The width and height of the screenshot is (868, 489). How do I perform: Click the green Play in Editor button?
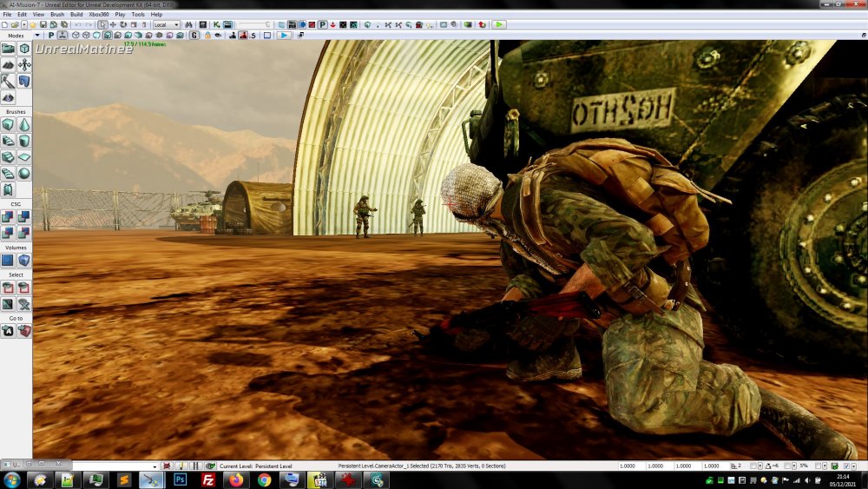click(x=499, y=25)
